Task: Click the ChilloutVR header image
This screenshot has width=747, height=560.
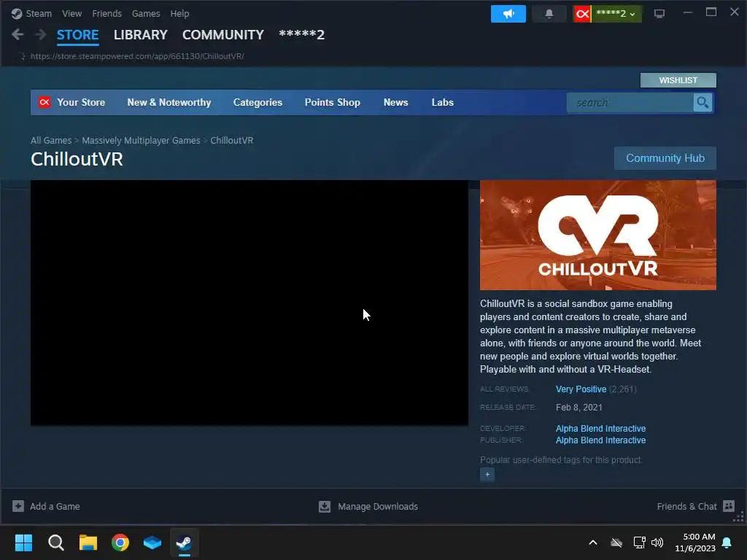Action: [x=598, y=235]
